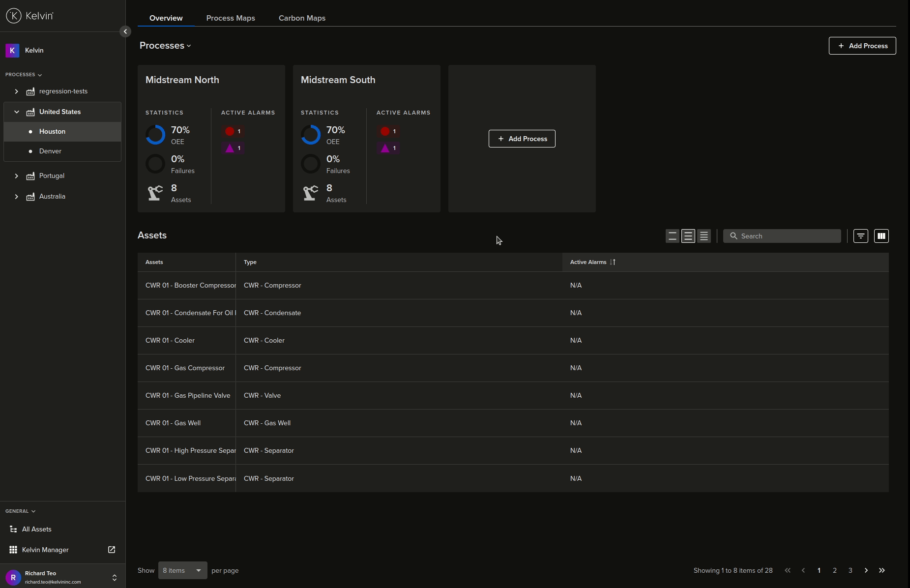The image size is (910, 588).
Task: Click the 70% OEE progress ring in Midstream North
Action: coord(154,134)
